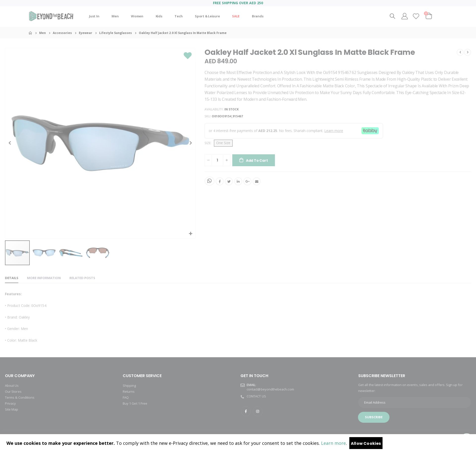Open the footer Privacy link
Screen dimensions: 476x452
10,403
